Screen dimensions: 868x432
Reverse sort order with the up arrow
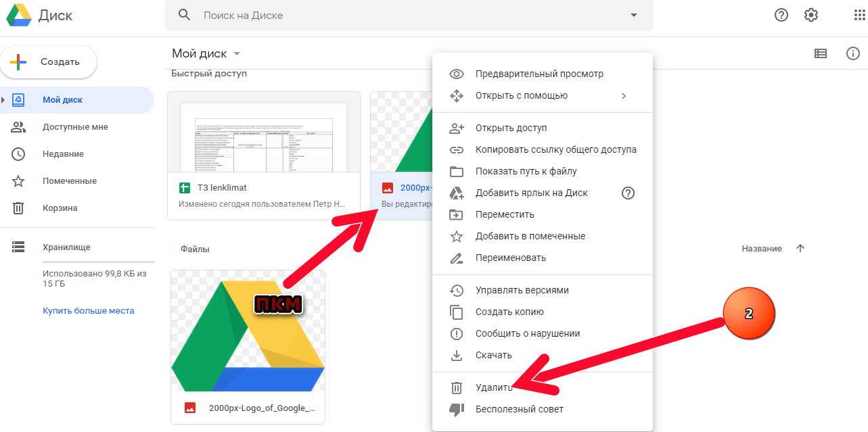[800, 249]
